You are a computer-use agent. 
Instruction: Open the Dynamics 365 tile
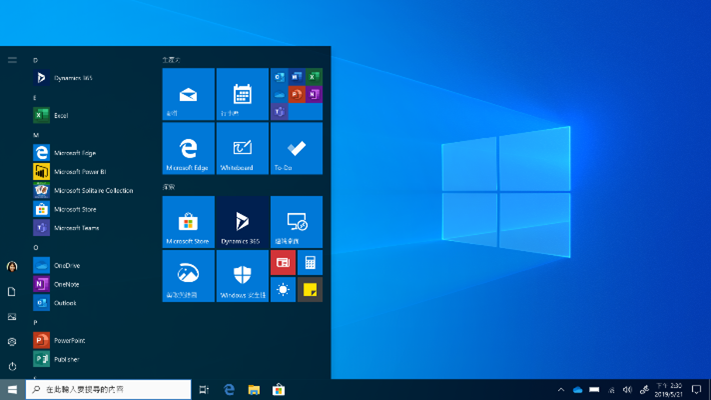click(242, 222)
